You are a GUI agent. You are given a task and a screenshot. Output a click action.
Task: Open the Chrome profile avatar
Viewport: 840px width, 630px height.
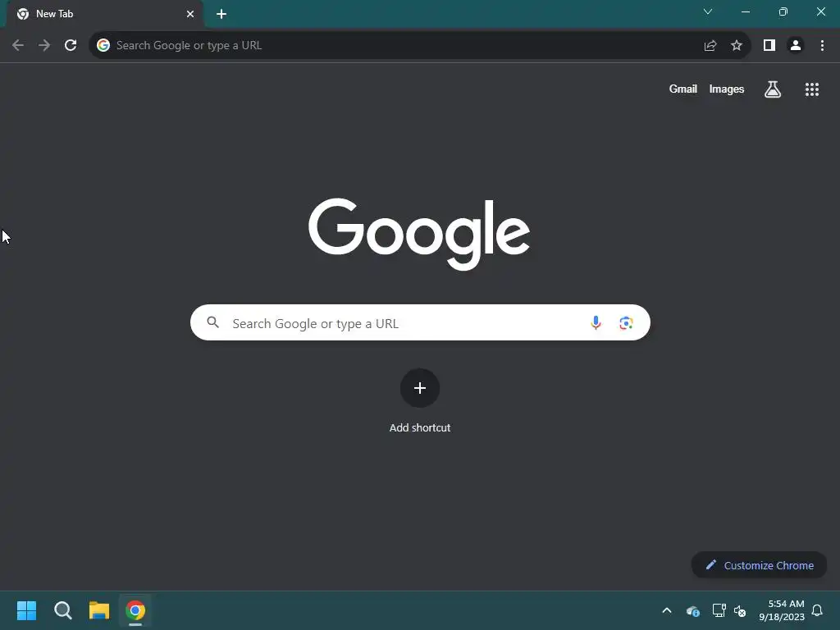[x=796, y=46]
